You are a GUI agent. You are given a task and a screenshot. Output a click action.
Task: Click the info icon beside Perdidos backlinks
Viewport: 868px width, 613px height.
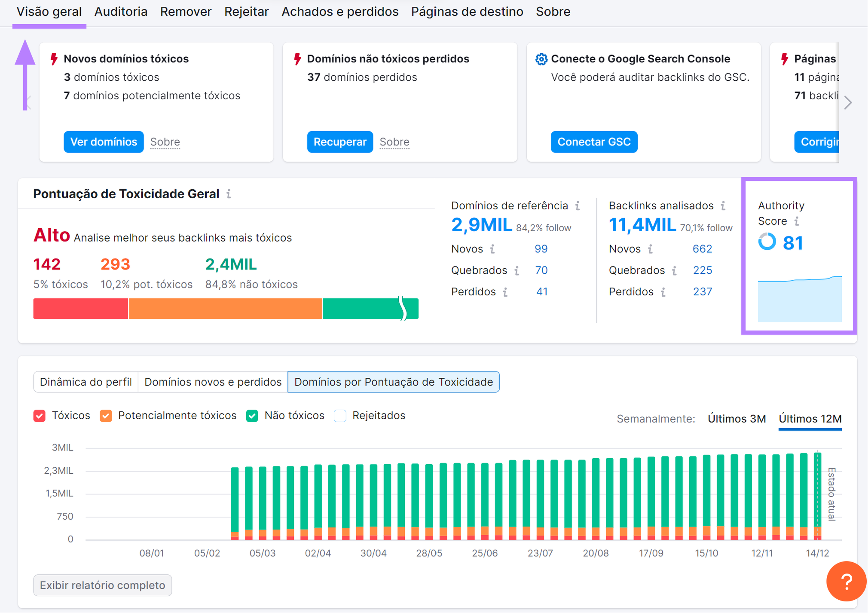click(x=662, y=291)
